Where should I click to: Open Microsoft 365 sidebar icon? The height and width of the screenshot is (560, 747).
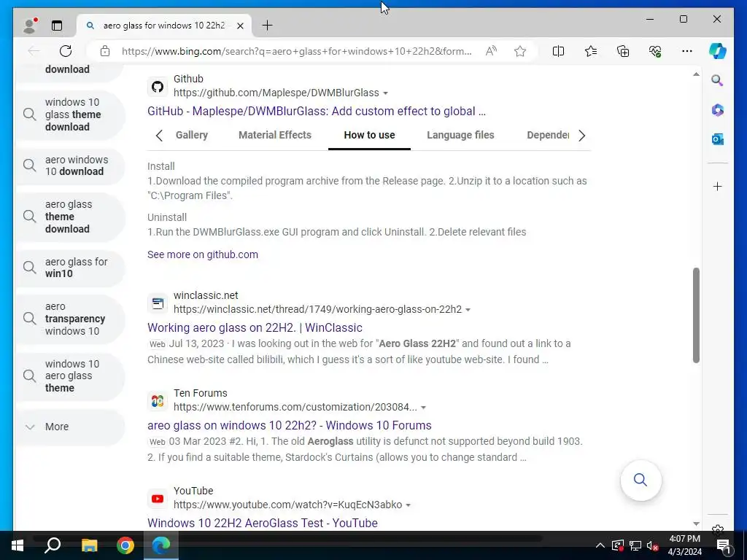pos(718,110)
